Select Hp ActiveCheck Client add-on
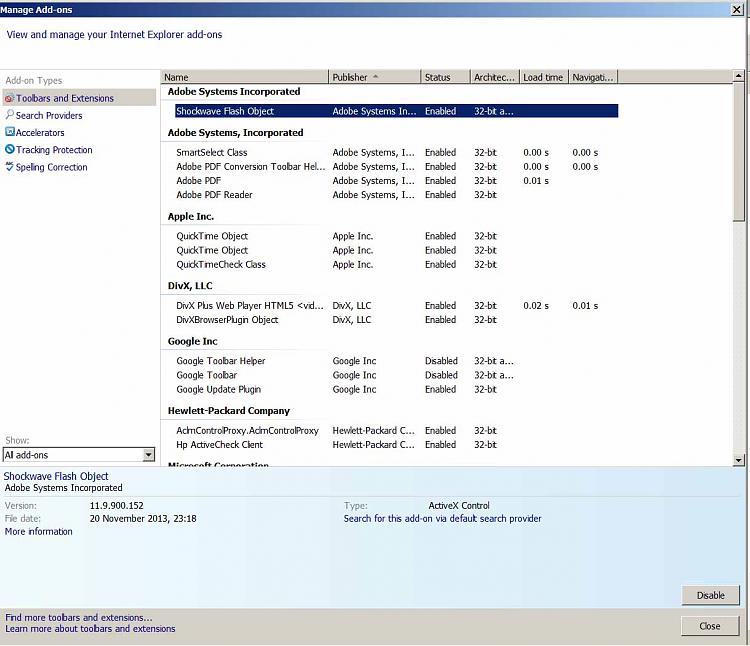 [x=397, y=445]
